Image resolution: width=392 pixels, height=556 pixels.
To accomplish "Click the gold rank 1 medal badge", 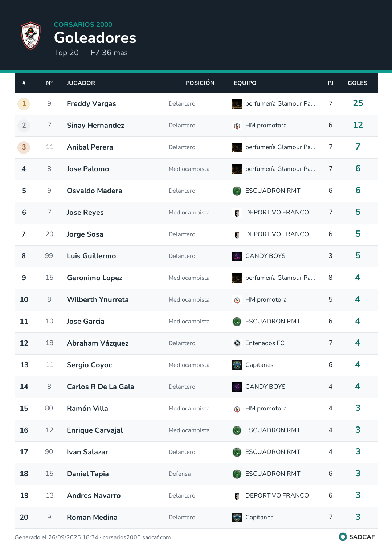I will click(24, 104).
